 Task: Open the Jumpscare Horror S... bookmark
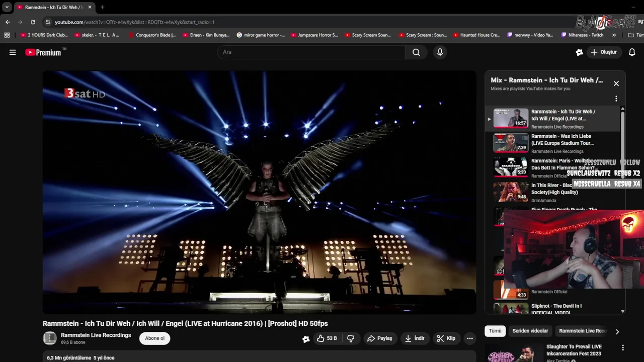tap(314, 35)
